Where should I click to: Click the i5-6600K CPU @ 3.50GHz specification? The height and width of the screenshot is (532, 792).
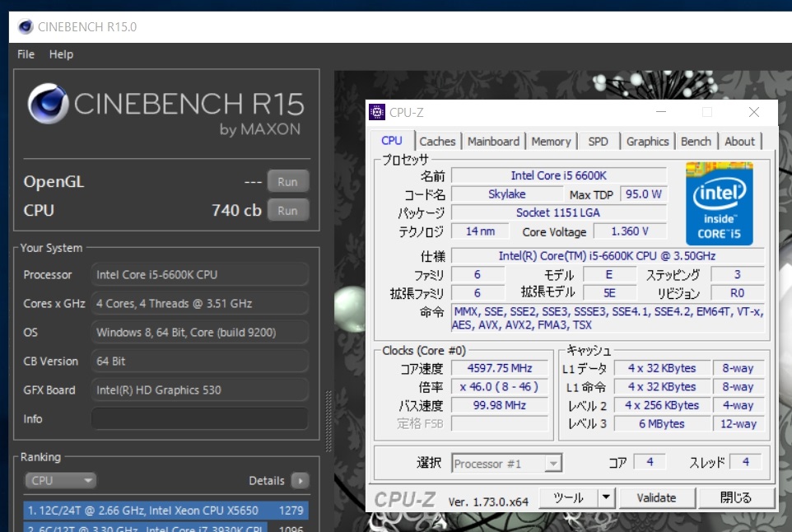[x=607, y=256]
